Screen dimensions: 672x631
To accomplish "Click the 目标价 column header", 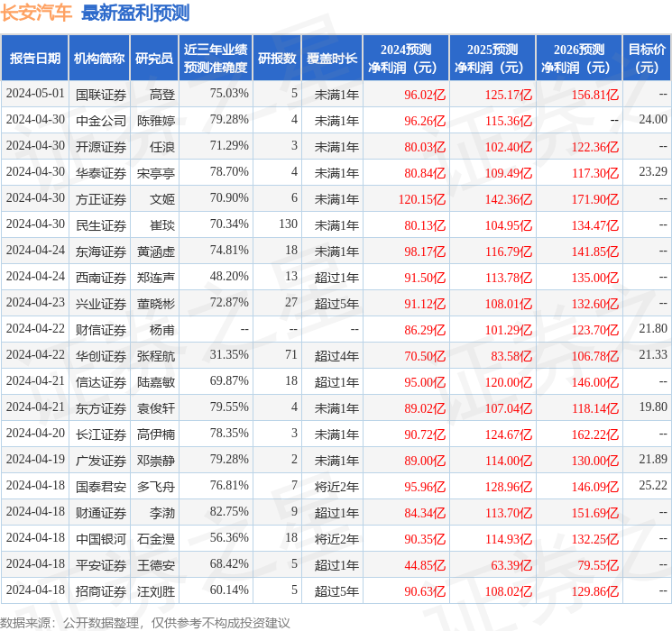I will click(x=647, y=59).
